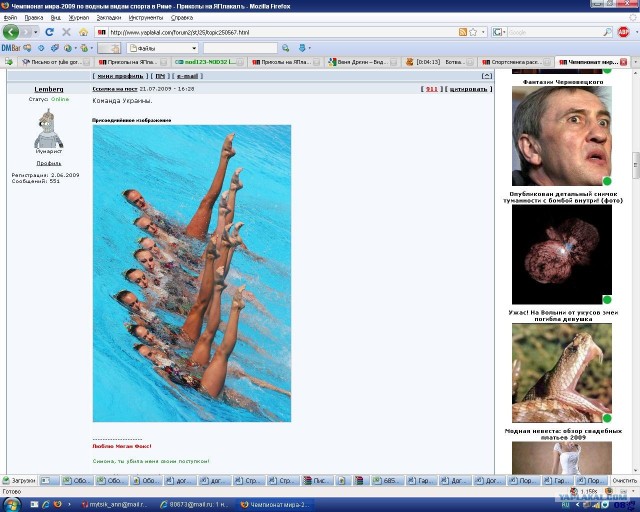Click the ПМ link
640x512 pixels.
[x=160, y=76]
